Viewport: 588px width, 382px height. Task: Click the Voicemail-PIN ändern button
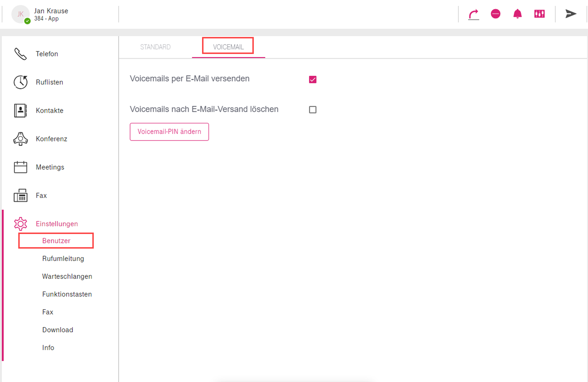click(x=169, y=132)
